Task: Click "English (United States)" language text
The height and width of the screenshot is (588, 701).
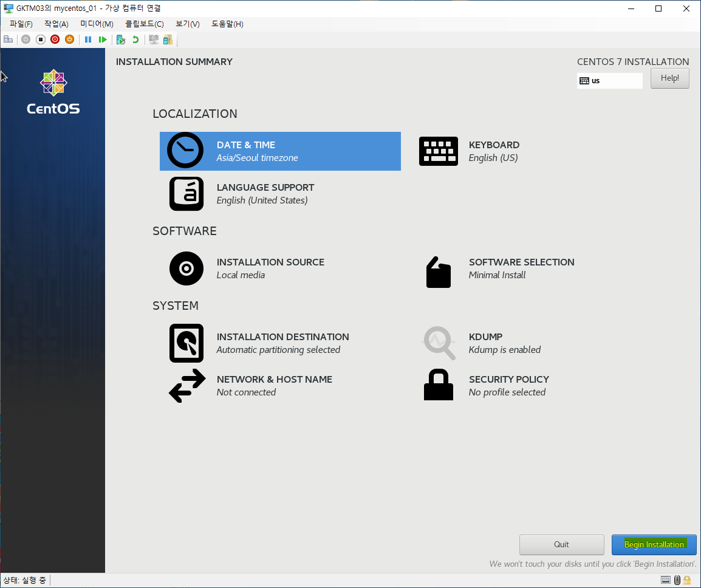Action: click(262, 200)
